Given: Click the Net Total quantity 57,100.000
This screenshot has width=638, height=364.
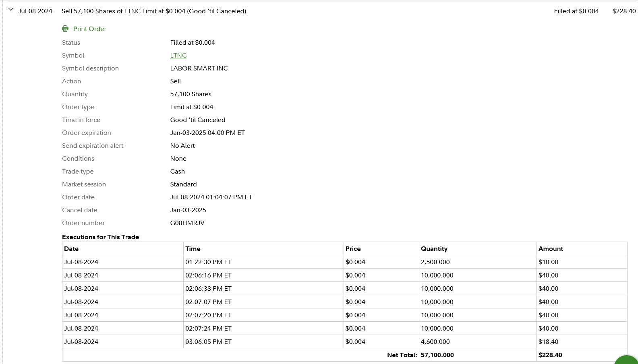Looking at the screenshot, I should [437, 355].
